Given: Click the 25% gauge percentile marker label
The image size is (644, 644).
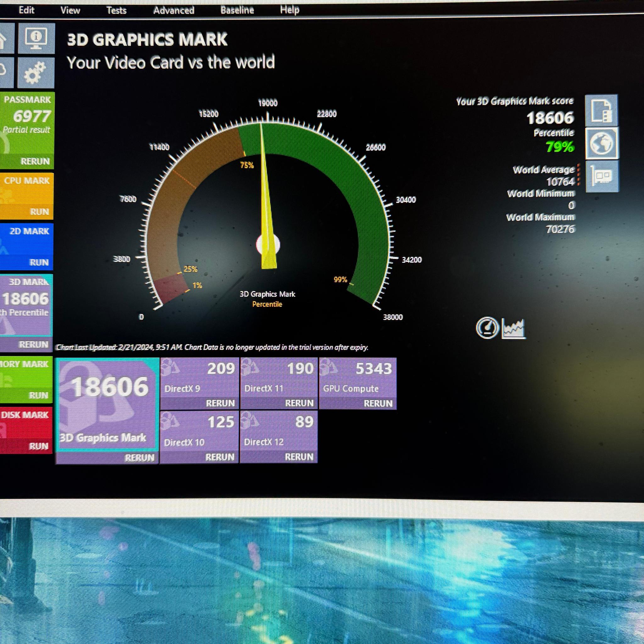Looking at the screenshot, I should 190,269.
